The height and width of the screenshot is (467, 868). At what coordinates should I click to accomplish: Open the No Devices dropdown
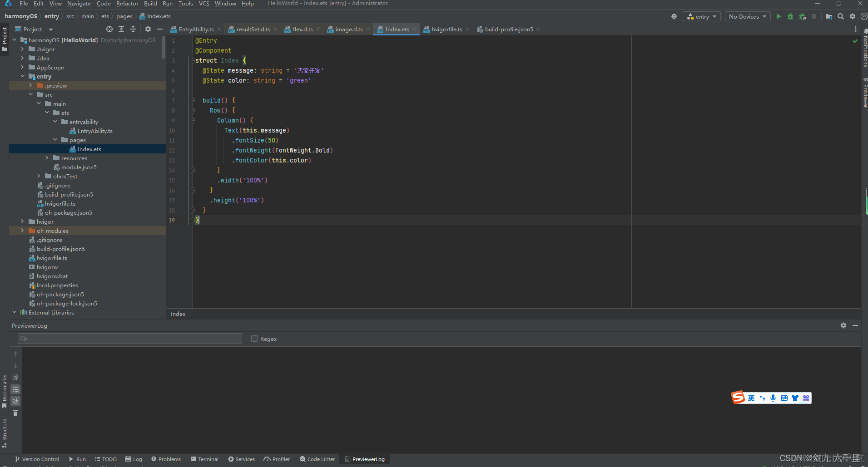(747, 16)
